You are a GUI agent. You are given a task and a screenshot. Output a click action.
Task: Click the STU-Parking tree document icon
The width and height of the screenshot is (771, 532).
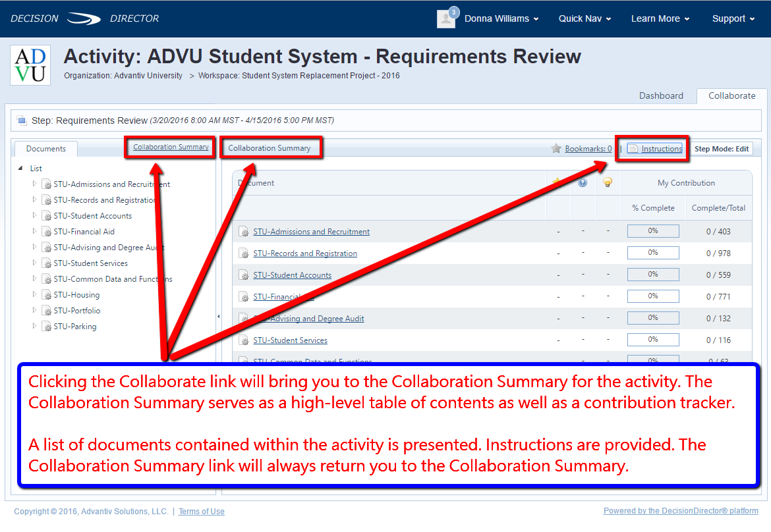coord(47,326)
